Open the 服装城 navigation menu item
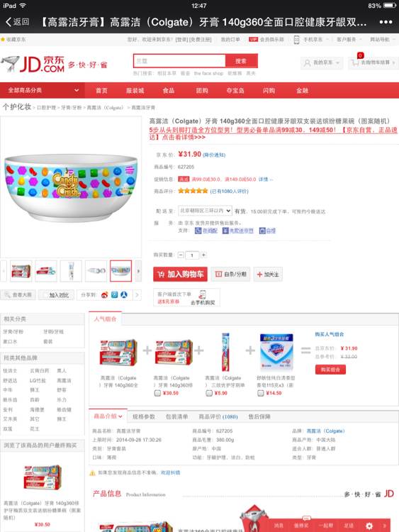This screenshot has width=399, height=532. coord(135,91)
